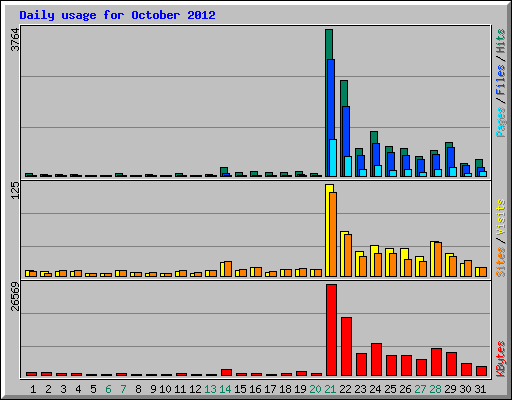
Task: Click day label 25 on x-axis
Action: click(x=390, y=389)
